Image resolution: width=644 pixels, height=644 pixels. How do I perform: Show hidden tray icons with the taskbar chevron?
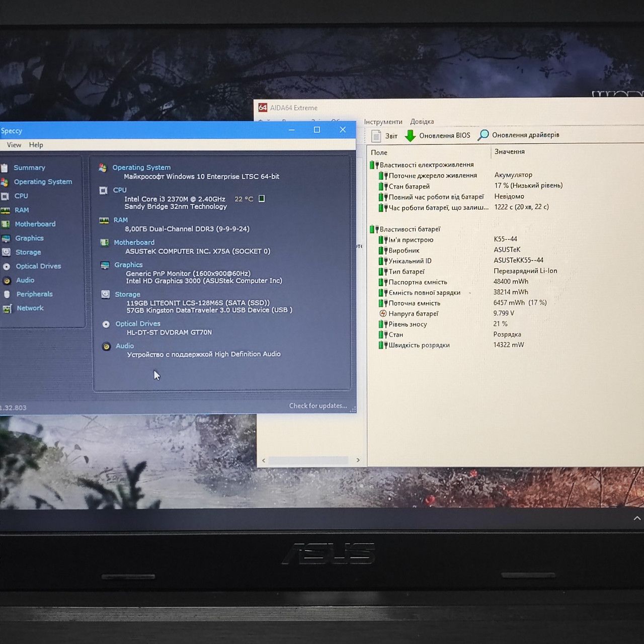(637, 518)
